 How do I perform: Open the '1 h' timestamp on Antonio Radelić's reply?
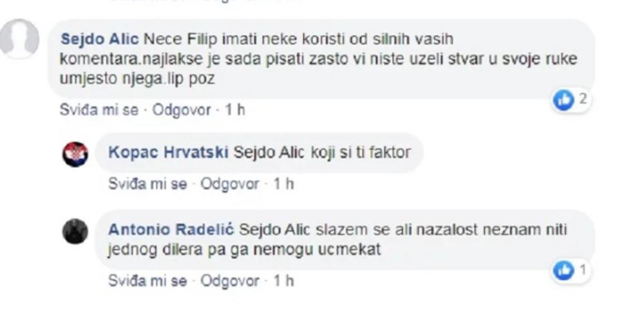point(283,281)
